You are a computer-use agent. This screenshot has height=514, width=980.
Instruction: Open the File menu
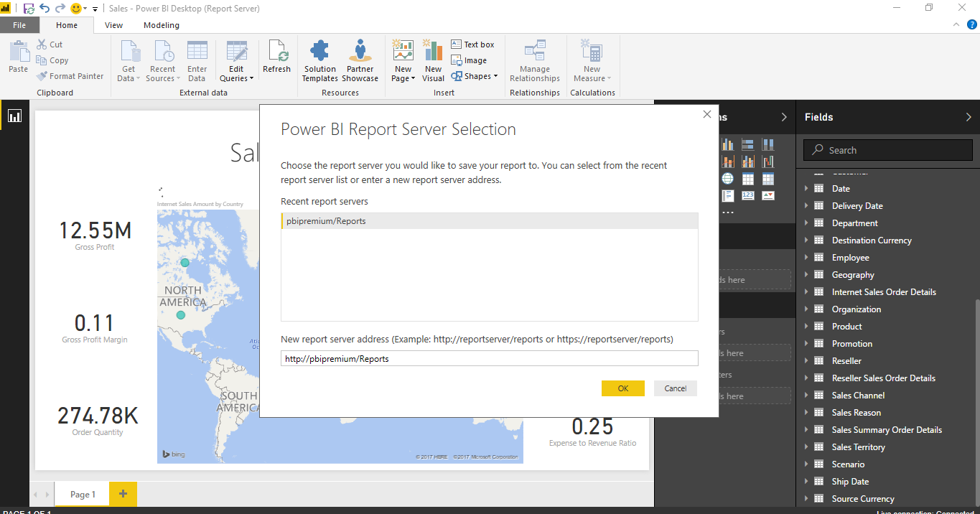(19, 24)
